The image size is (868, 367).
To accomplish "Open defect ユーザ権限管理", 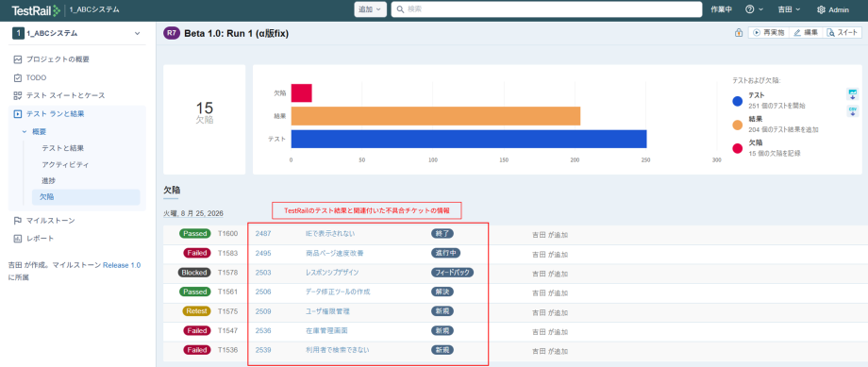I will (x=327, y=311).
